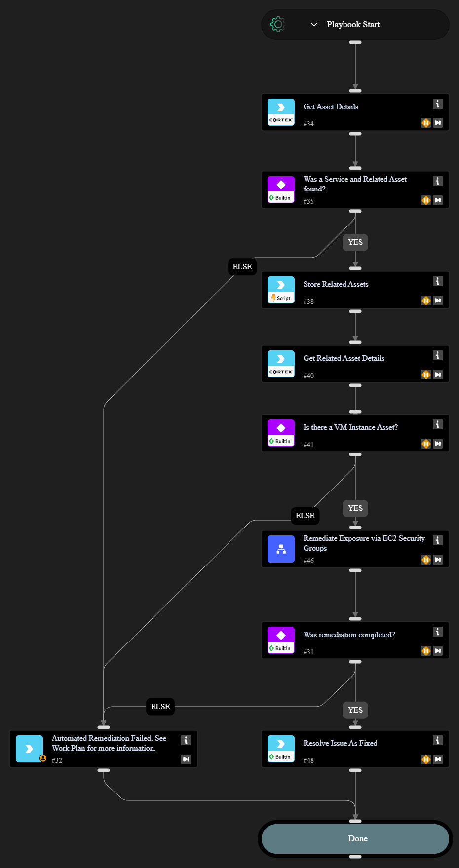The image size is (459, 868).
Task: Click the Builtin icon on Was remediation completed
Action: click(x=281, y=641)
